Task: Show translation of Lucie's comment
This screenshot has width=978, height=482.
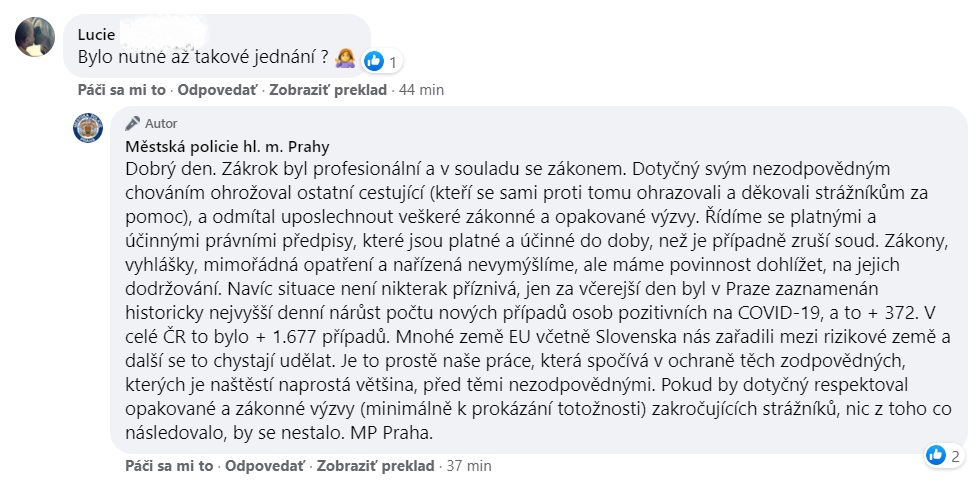Action: tap(328, 90)
